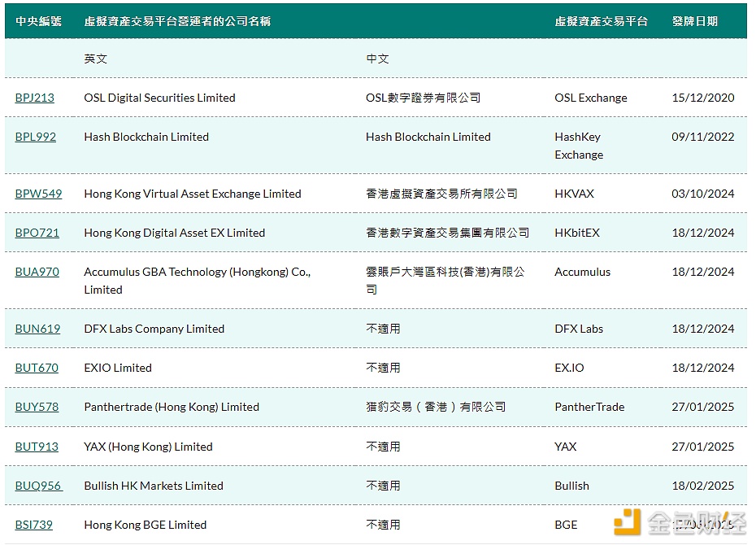Viewport: 756px width, 545px height.
Task: Open license record BPL992
Action: click(x=35, y=137)
